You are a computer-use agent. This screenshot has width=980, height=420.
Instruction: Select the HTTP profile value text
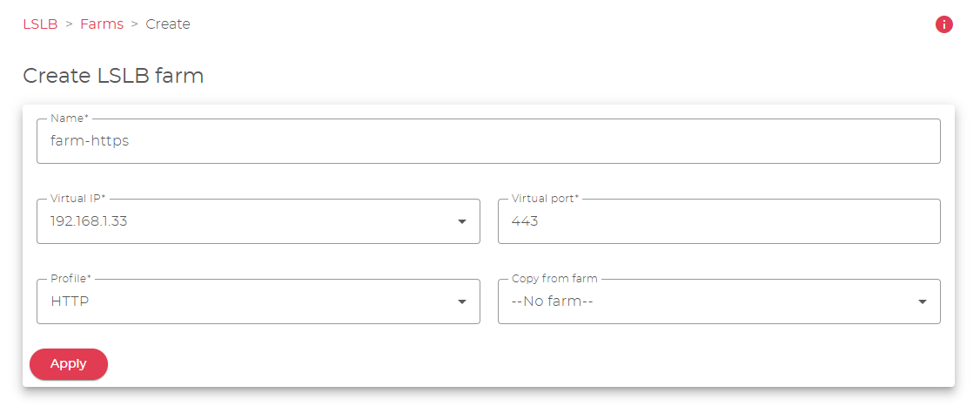pos(70,301)
